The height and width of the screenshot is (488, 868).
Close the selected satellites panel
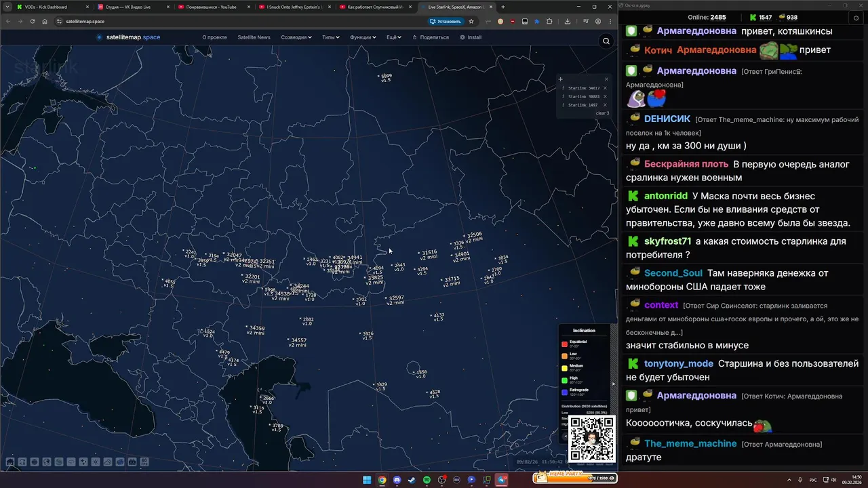coord(606,79)
